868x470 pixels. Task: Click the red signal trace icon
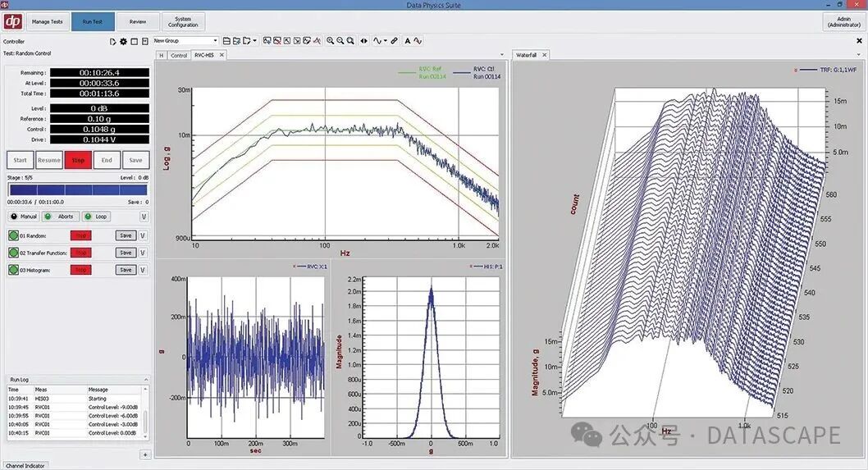click(317, 41)
